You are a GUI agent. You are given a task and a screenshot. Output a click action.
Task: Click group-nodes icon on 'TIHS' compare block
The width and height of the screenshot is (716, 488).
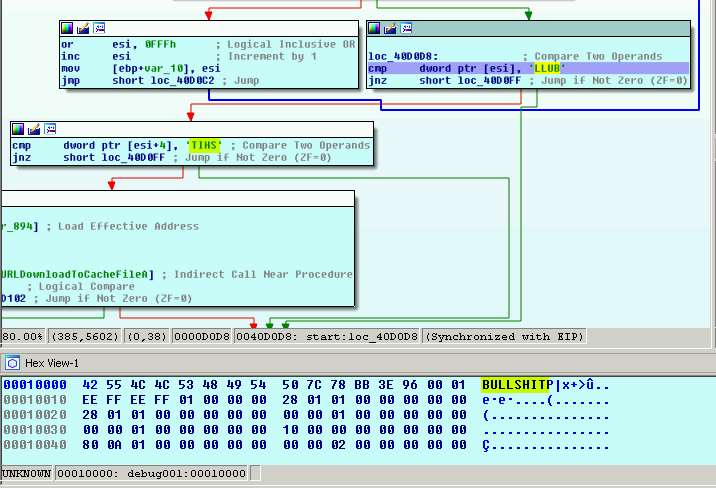pyautogui.click(x=50, y=129)
